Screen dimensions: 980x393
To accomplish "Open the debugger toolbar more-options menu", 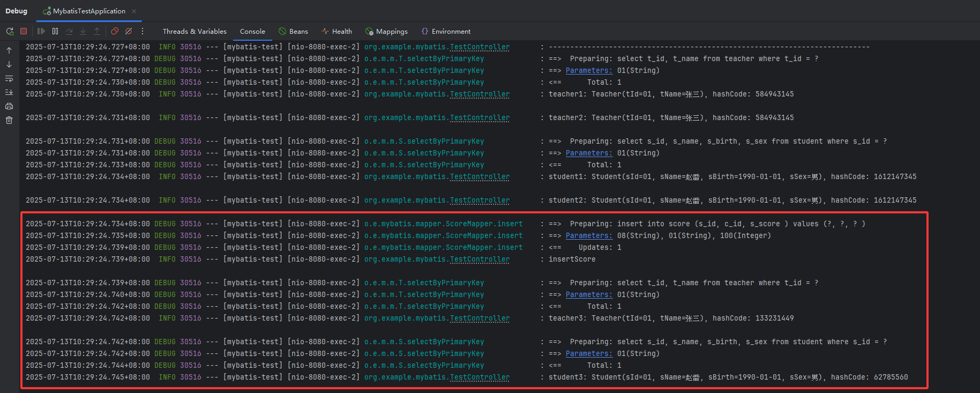I will (143, 31).
